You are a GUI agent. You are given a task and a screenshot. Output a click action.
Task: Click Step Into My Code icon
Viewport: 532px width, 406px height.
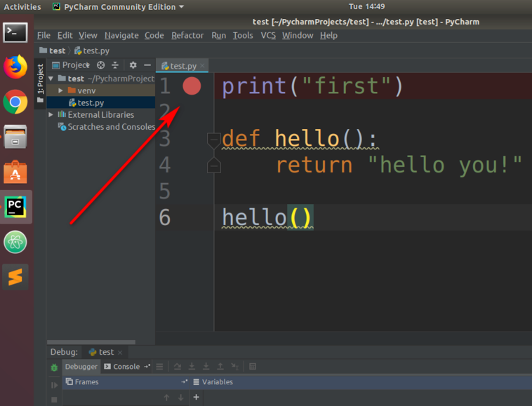pyautogui.click(x=206, y=366)
